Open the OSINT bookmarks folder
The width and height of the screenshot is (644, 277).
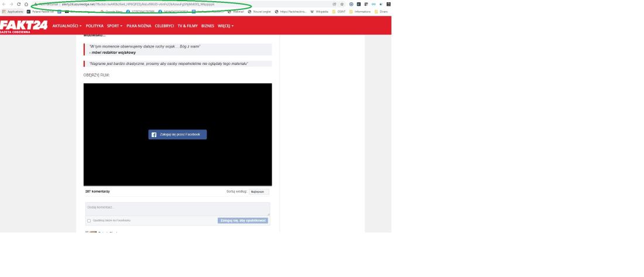(339, 12)
